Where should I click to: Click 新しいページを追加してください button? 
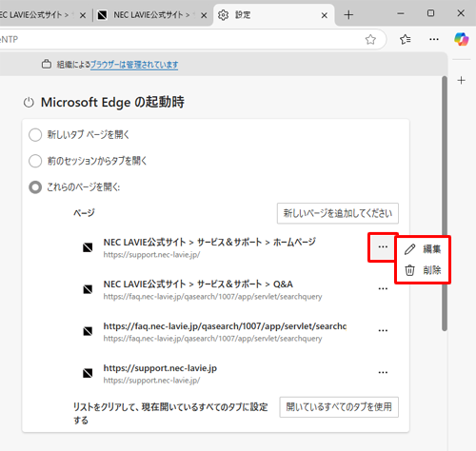(x=338, y=213)
